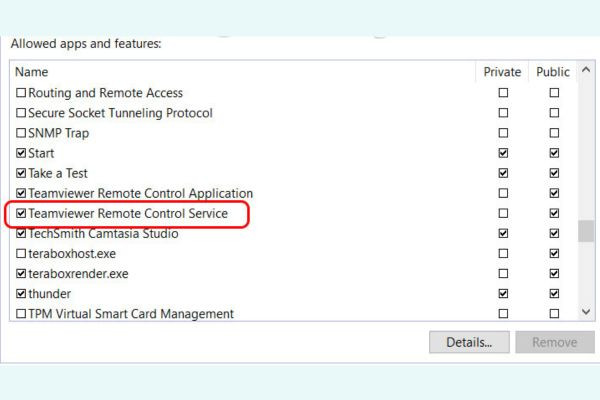The image size is (600, 400).
Task: Uncheck the Start name checkbox
Action: 21,153
